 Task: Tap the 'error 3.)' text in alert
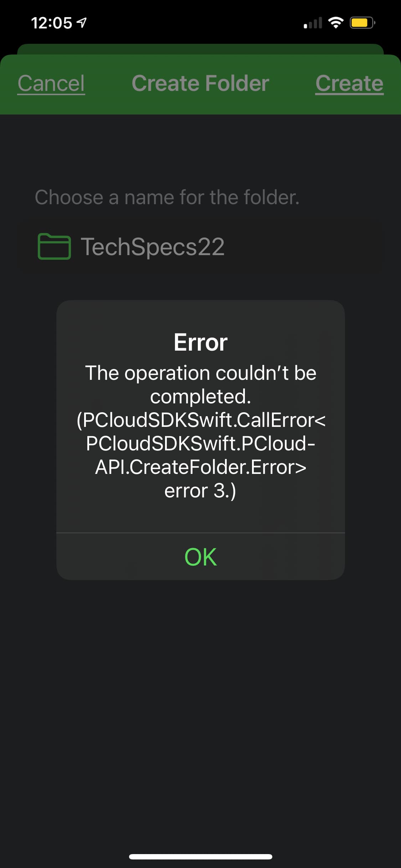pyautogui.click(x=200, y=491)
